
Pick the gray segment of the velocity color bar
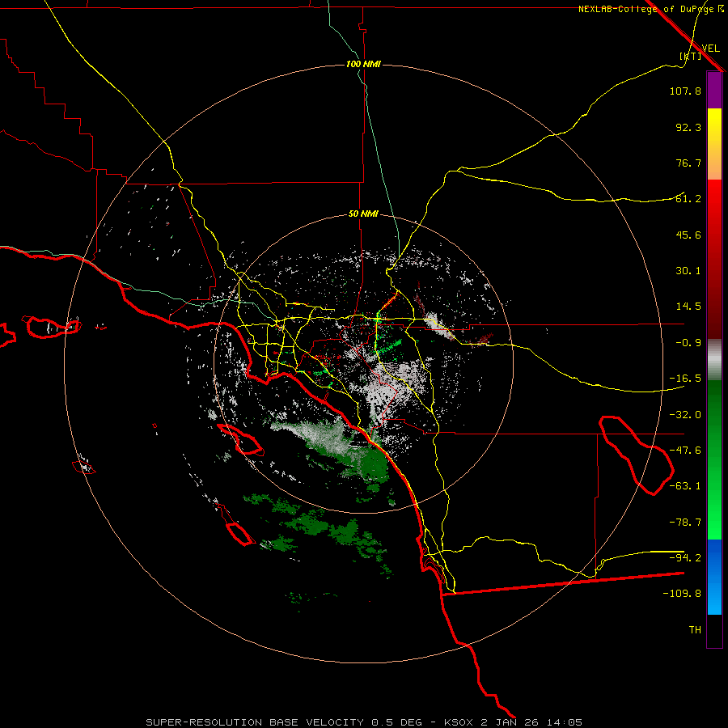(714, 360)
